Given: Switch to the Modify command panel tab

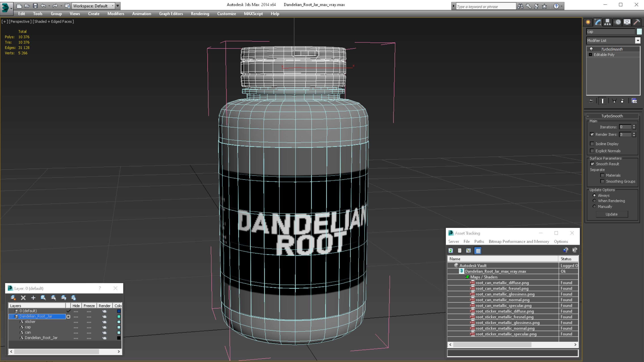Looking at the screenshot, I should [598, 22].
